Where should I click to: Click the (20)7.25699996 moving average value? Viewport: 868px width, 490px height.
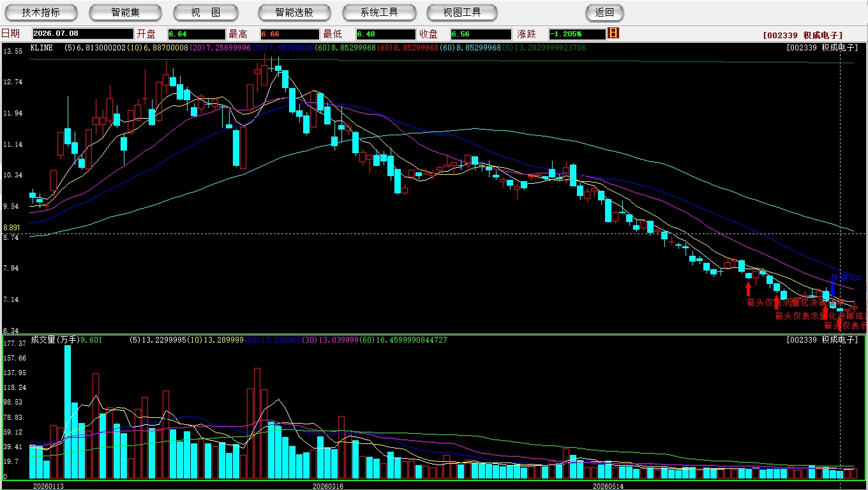[x=220, y=48]
